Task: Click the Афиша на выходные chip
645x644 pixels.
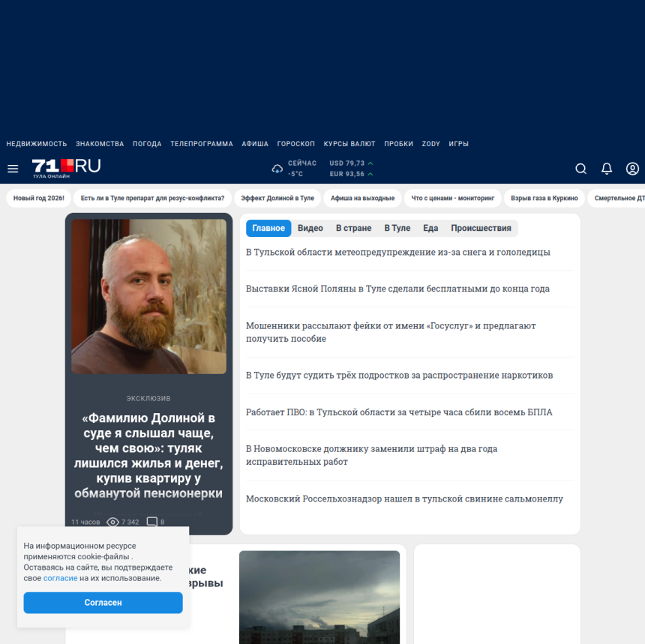Action: (x=363, y=198)
